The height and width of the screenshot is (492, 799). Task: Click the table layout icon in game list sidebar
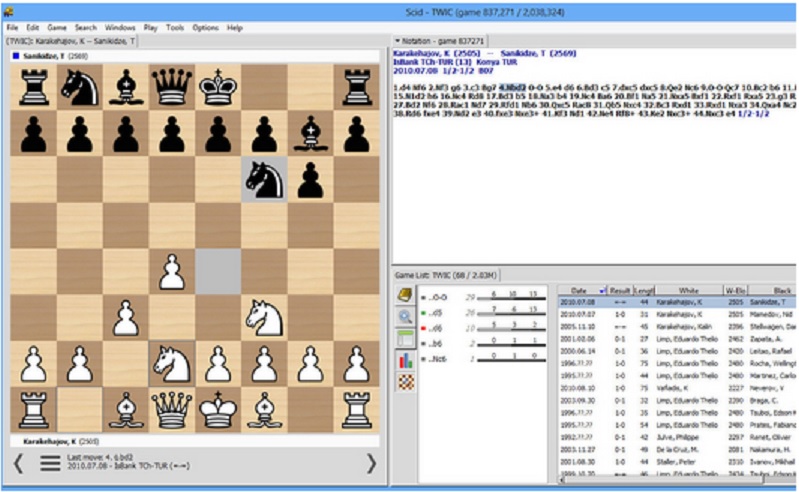point(405,339)
